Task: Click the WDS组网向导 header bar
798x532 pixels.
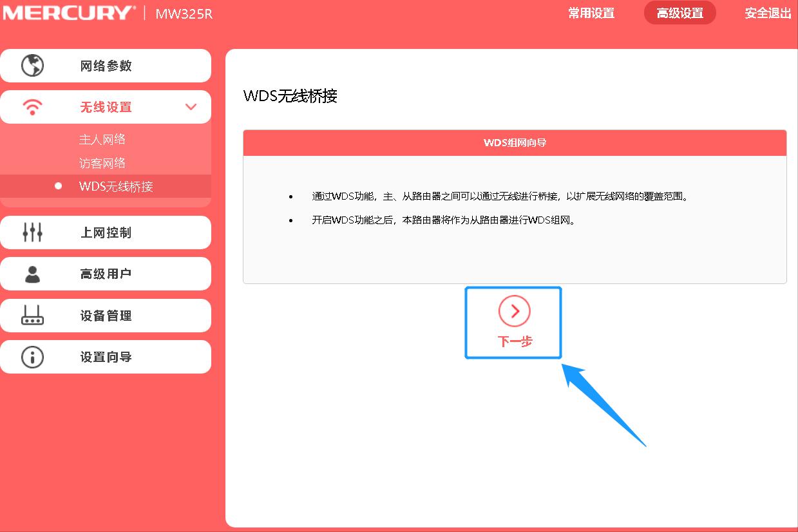Action: tap(514, 142)
